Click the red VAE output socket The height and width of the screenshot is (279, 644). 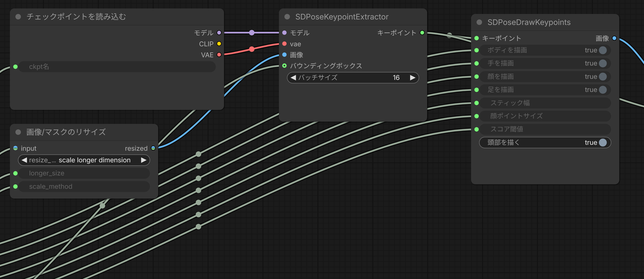(219, 54)
